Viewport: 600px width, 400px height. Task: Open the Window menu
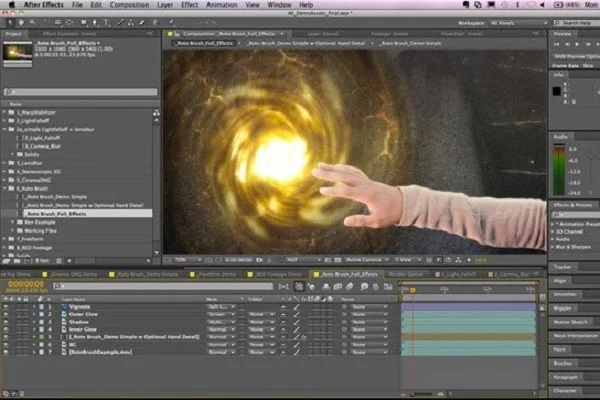pyautogui.click(x=279, y=5)
